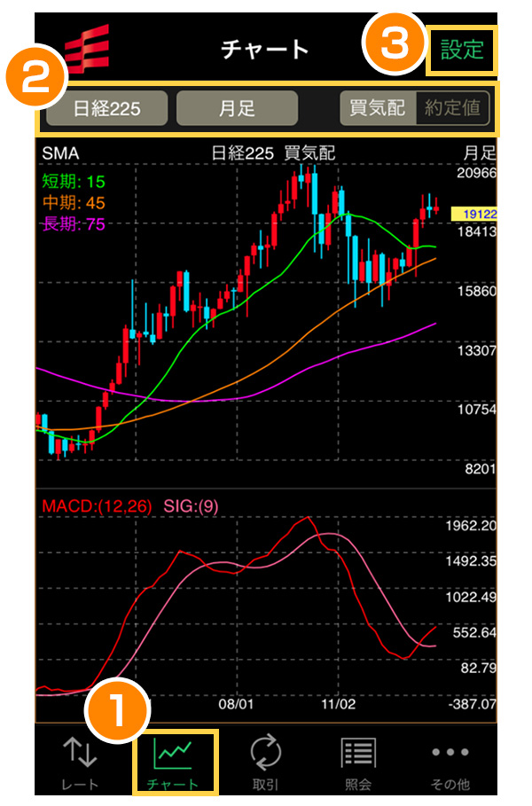Tap the 1022.49 MACD axis value
The height and width of the screenshot is (806, 532).
click(x=471, y=597)
